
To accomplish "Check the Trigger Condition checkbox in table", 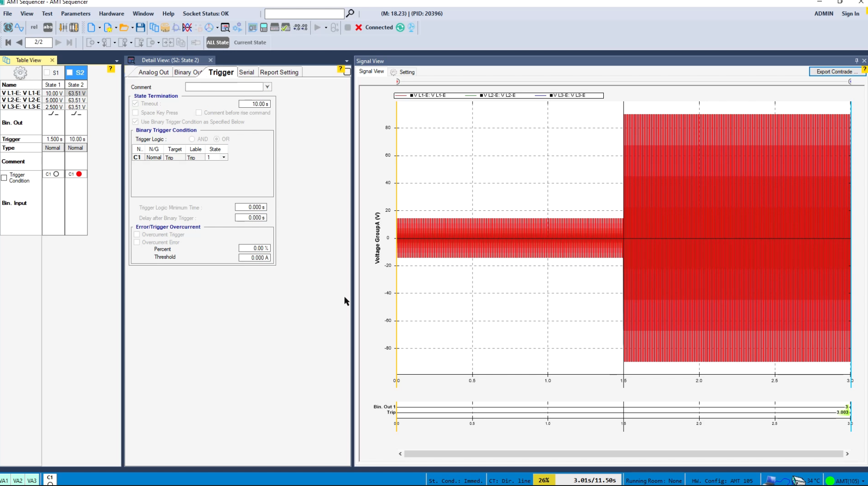I will [x=4, y=178].
